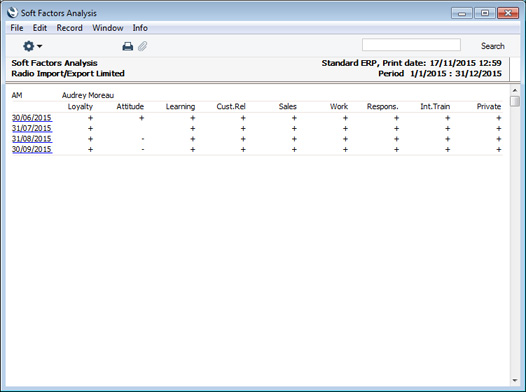The height and width of the screenshot is (392, 526).
Task: Click Attitude minus sign for 30/09/2015
Action: click(143, 149)
